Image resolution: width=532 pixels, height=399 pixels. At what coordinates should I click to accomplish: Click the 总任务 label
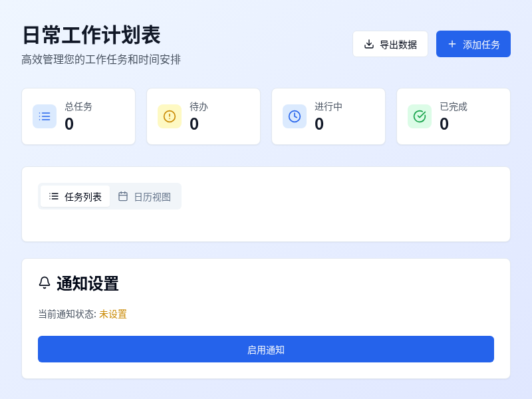(78, 107)
